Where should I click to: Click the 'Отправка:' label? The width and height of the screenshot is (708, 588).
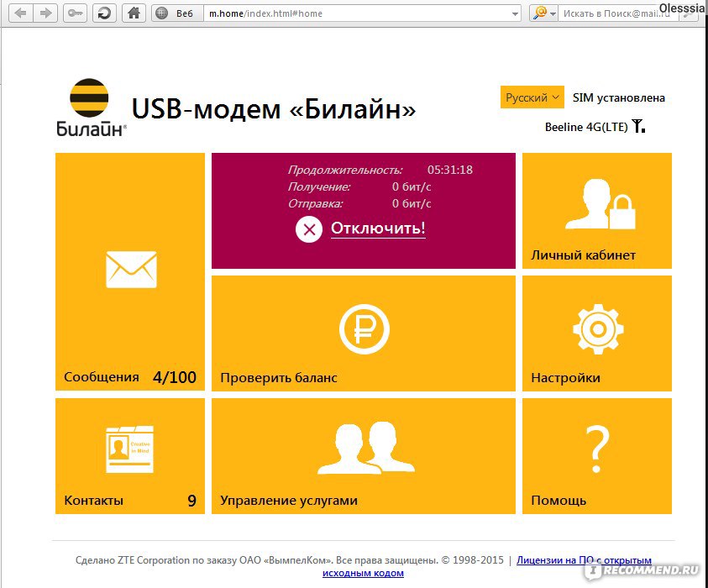click(x=315, y=203)
